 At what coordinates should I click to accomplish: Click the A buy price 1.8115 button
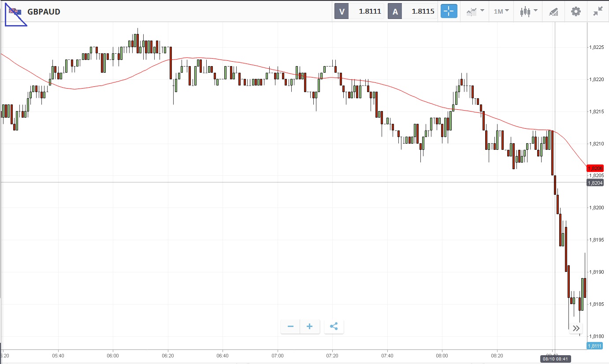click(x=412, y=11)
